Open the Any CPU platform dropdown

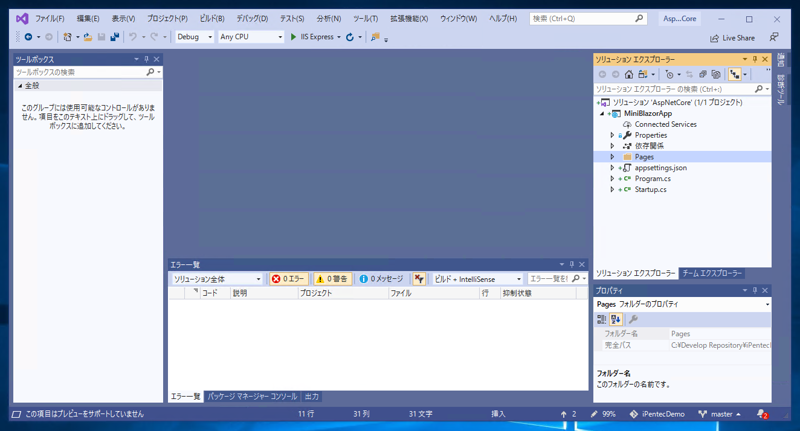(x=251, y=37)
